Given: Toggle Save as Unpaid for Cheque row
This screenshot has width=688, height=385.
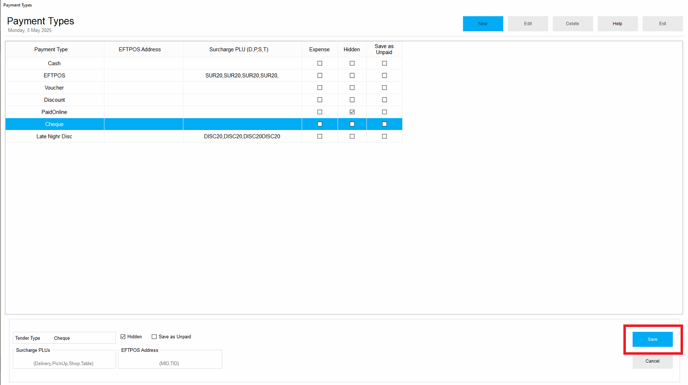Looking at the screenshot, I should [x=384, y=124].
